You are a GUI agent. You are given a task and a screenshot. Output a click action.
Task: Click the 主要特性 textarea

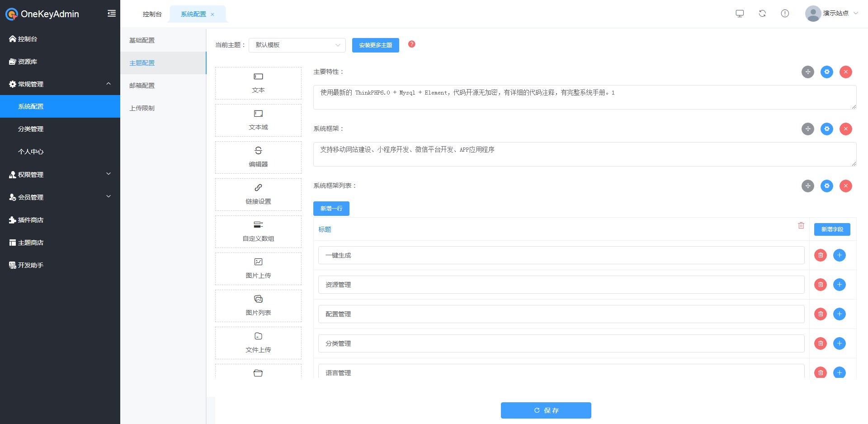585,97
